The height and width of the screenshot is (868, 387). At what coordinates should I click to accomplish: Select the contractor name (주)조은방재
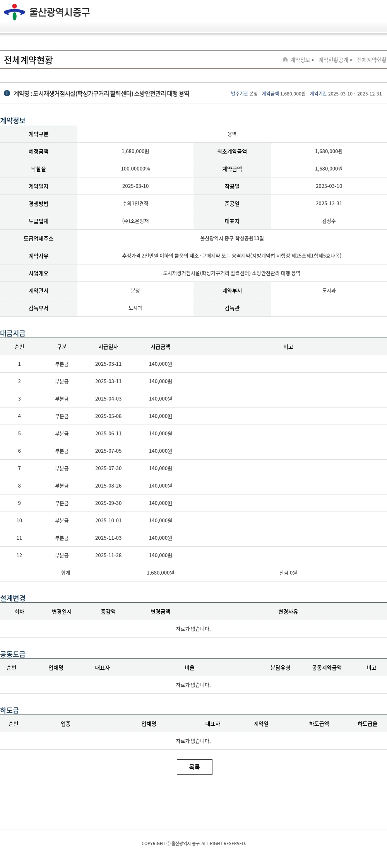click(135, 221)
